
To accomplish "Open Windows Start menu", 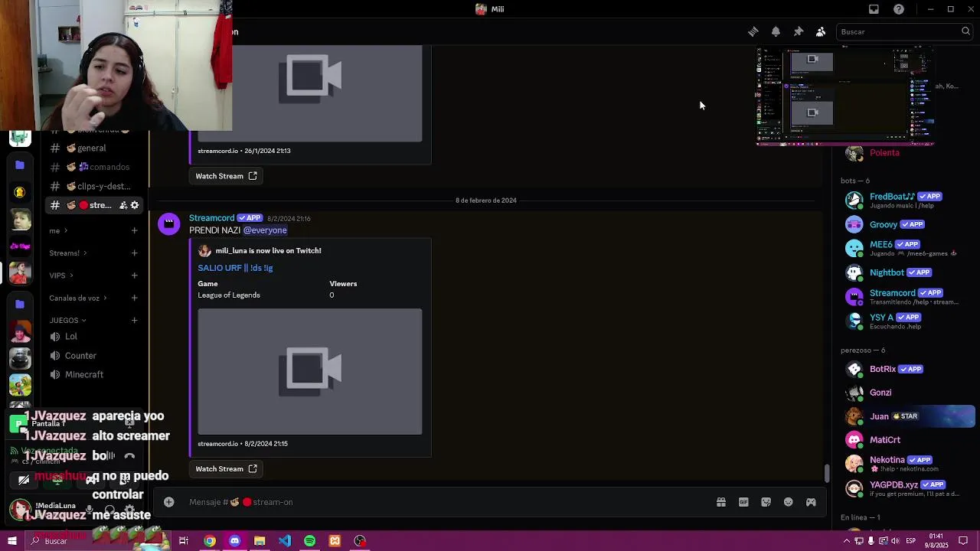I will click(11, 541).
